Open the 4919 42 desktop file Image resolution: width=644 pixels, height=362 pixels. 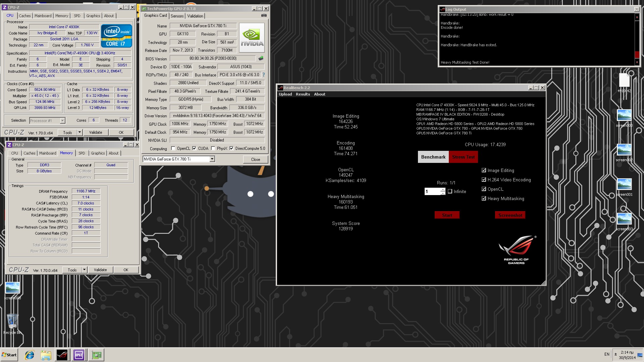pyautogui.click(x=624, y=83)
